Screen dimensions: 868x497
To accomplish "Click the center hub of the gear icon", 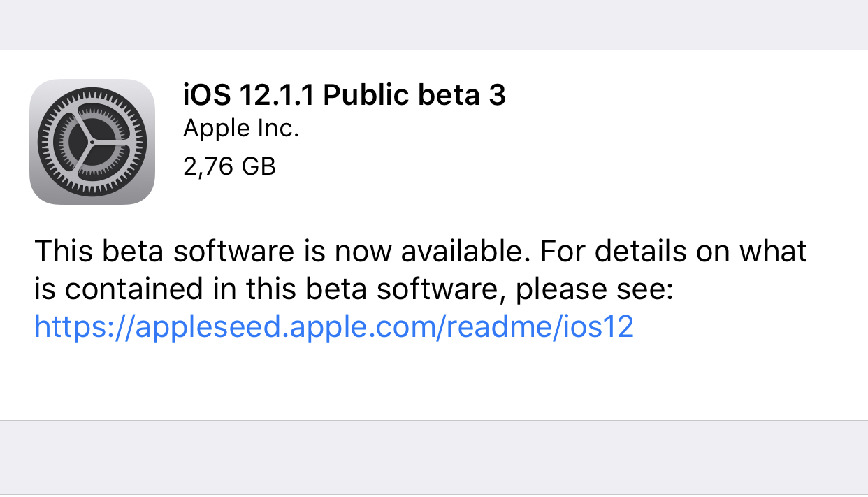I will click(92, 142).
